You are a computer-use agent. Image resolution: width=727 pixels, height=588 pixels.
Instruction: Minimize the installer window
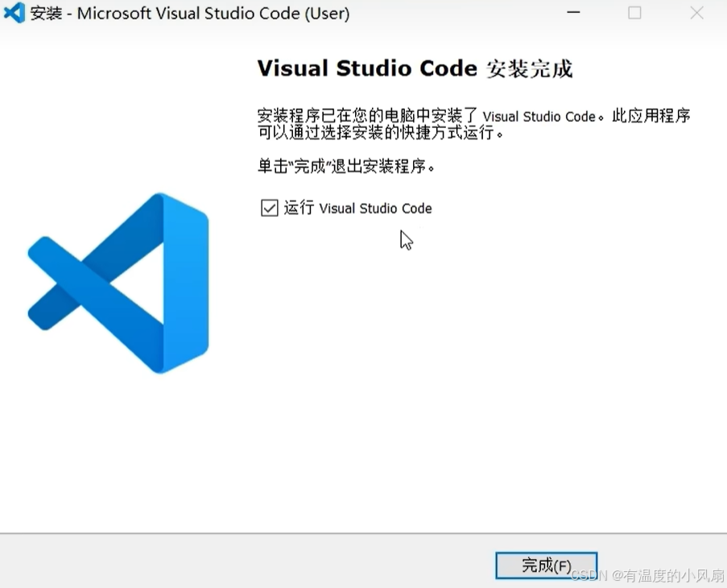pyautogui.click(x=573, y=13)
